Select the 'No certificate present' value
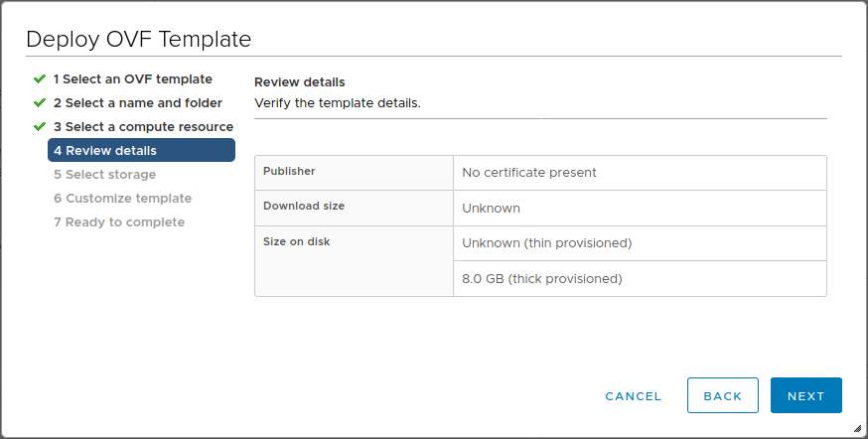 (x=529, y=172)
